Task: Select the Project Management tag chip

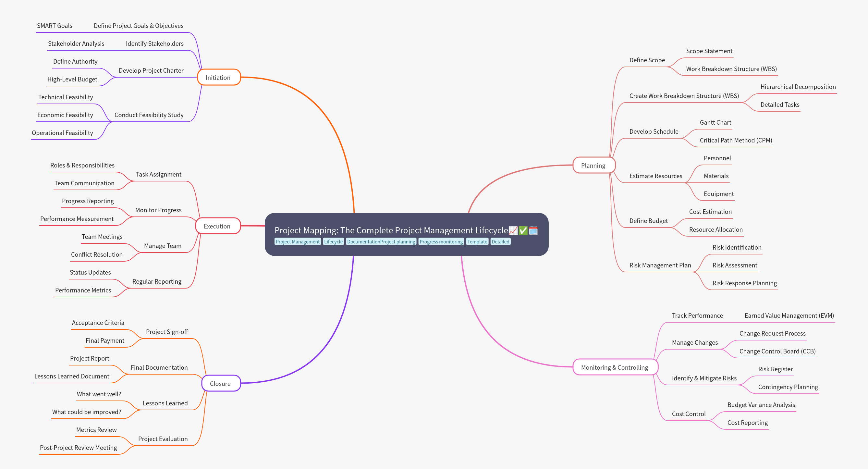Action: (298, 241)
